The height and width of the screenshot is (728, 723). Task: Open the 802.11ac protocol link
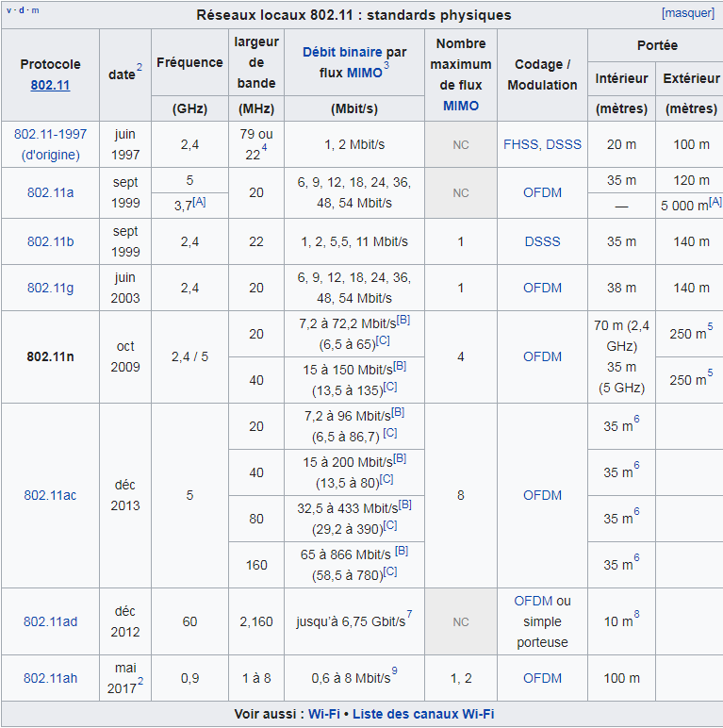(50, 495)
